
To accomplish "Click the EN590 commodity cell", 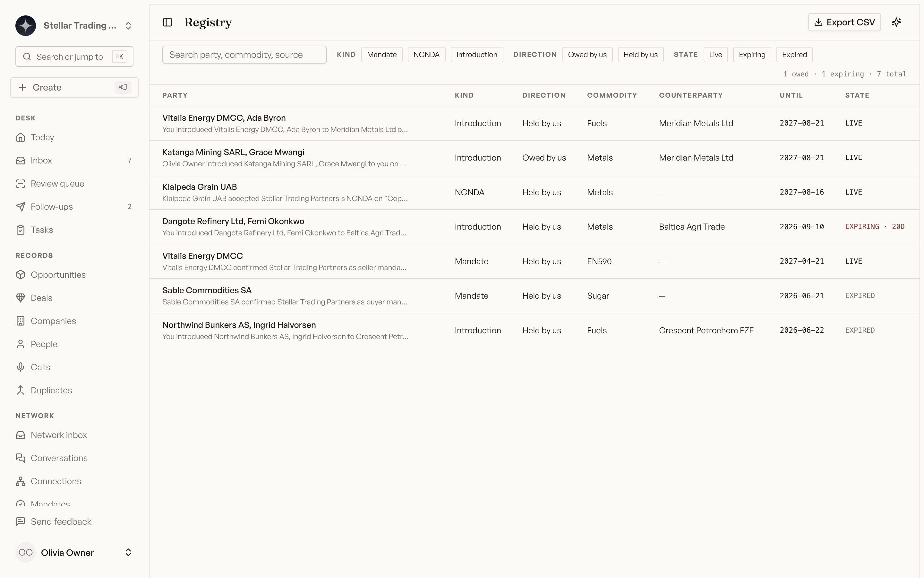I will click(599, 261).
